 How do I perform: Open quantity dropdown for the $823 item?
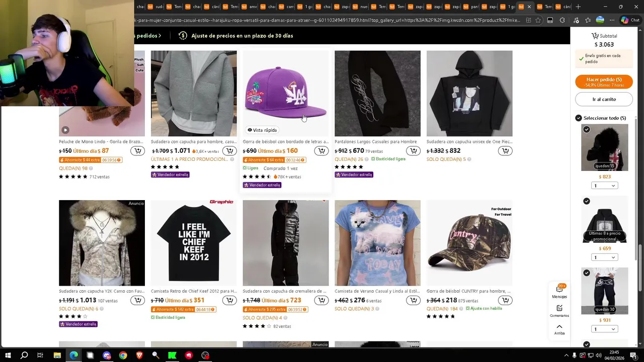[605, 186]
